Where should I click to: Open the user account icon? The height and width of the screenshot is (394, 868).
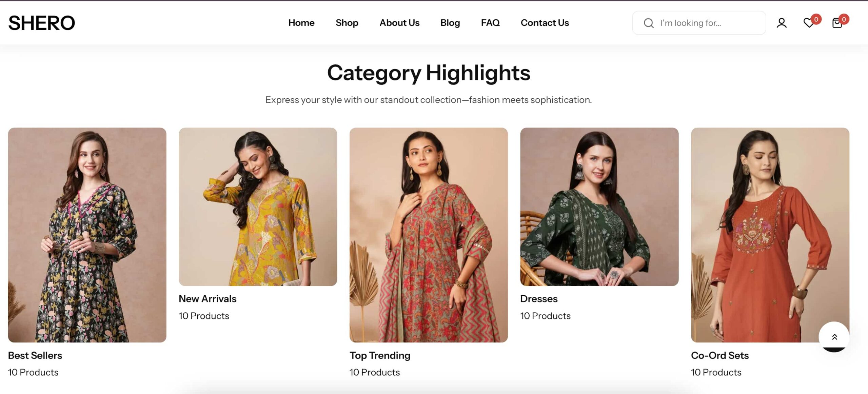[x=782, y=23]
